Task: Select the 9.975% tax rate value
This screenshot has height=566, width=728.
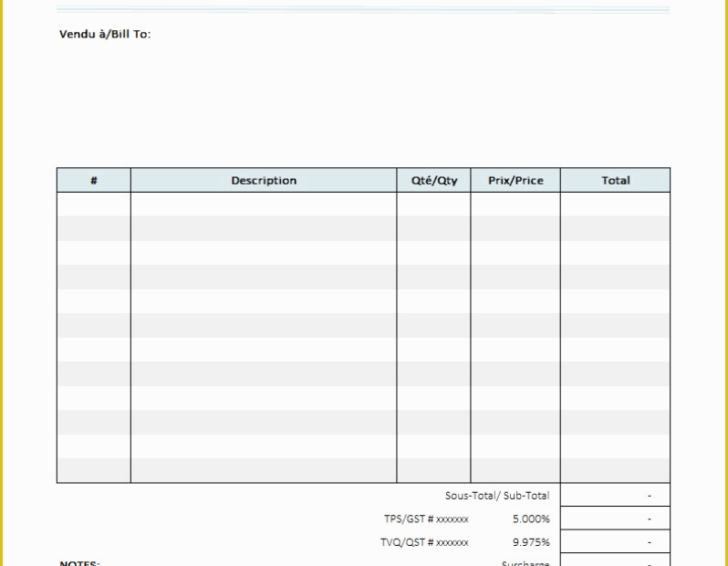Action: click(x=531, y=542)
